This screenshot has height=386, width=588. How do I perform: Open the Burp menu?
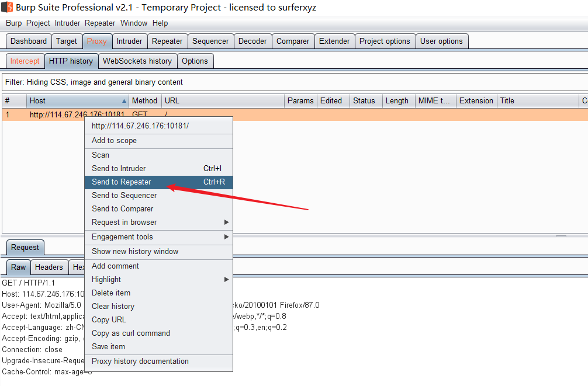(13, 23)
